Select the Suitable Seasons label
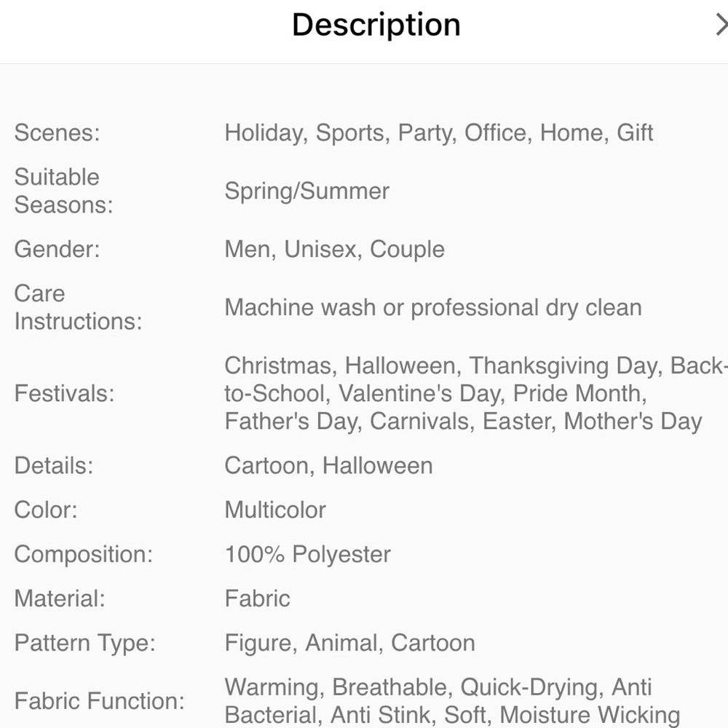The image size is (728, 728). (x=64, y=191)
